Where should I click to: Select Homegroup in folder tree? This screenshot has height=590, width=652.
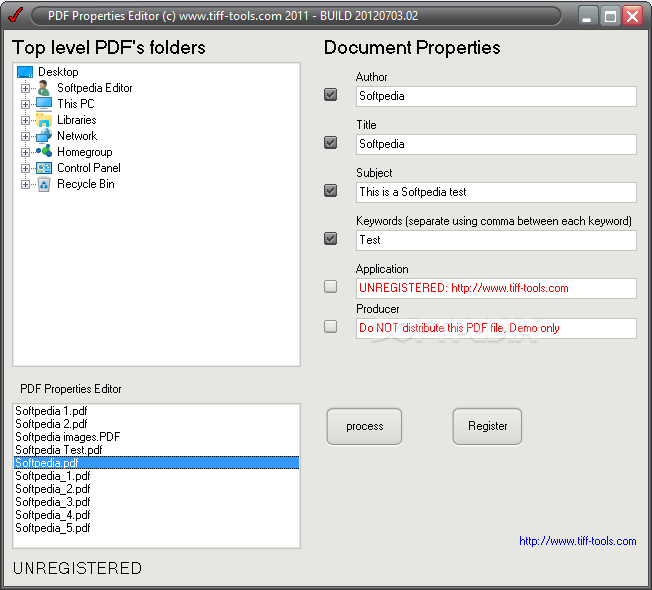85,152
